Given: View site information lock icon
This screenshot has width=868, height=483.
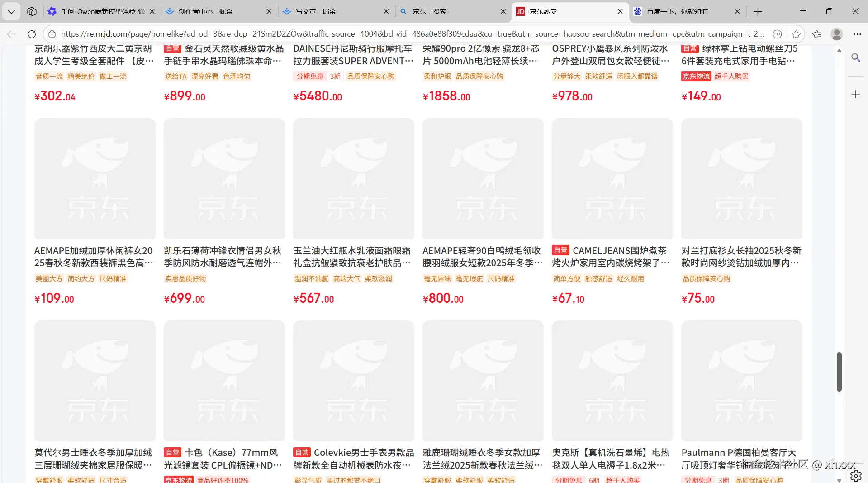Looking at the screenshot, I should pyautogui.click(x=52, y=34).
